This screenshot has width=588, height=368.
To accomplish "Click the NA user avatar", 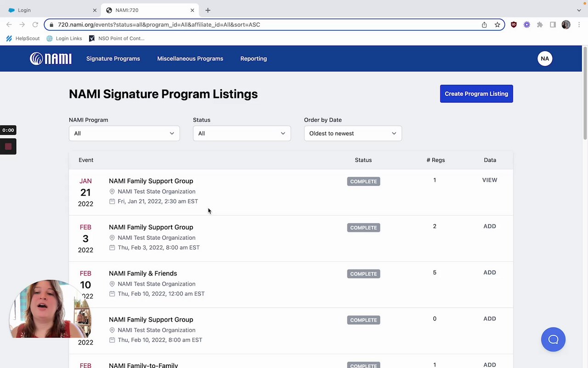I will click(545, 58).
